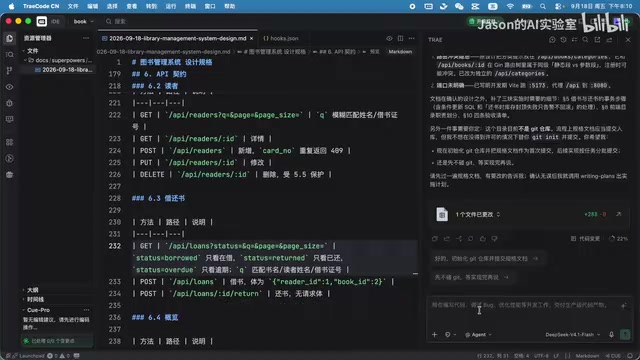
Task: Click the Markdown label in the breadcrumb bar
Action: 400,52
